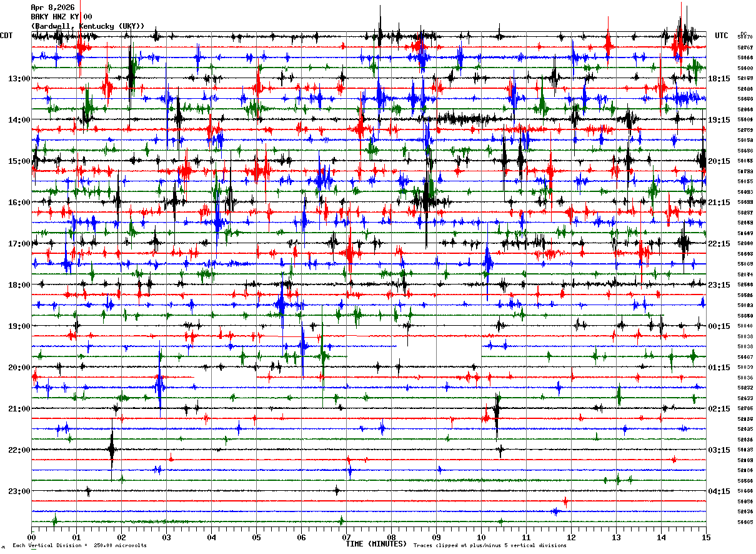
Task: Click the 'TIME (MINUTES)' axis title
Action: pos(376,544)
